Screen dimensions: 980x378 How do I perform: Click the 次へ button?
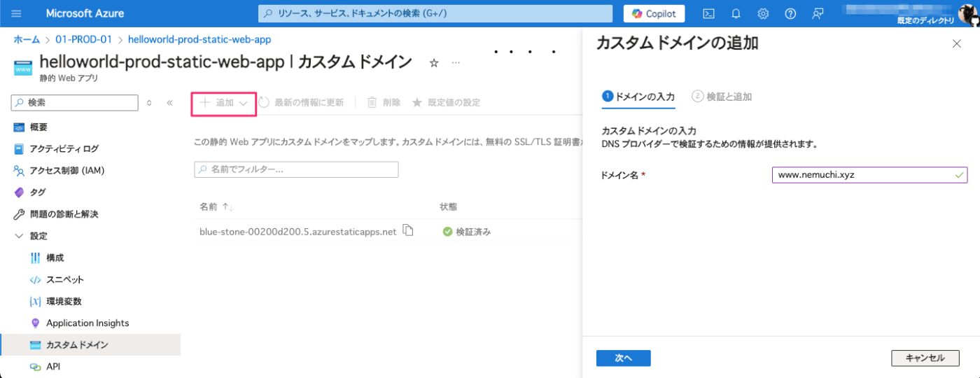click(624, 358)
